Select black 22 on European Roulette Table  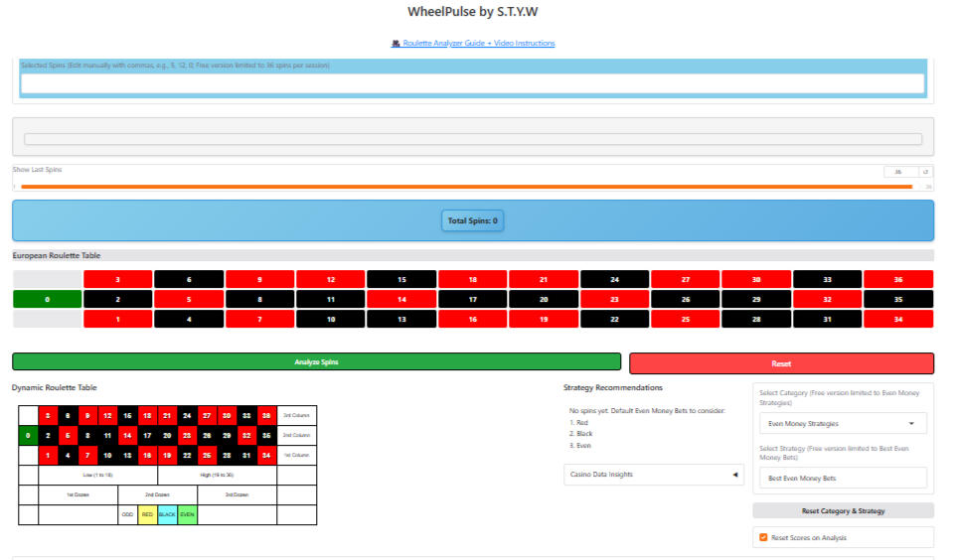pyautogui.click(x=614, y=319)
